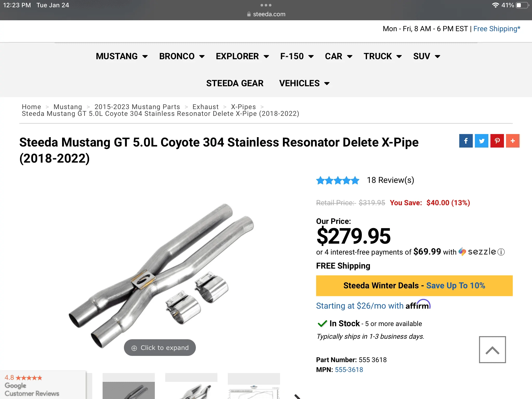Open Google Customer Reviews badge

point(43,385)
